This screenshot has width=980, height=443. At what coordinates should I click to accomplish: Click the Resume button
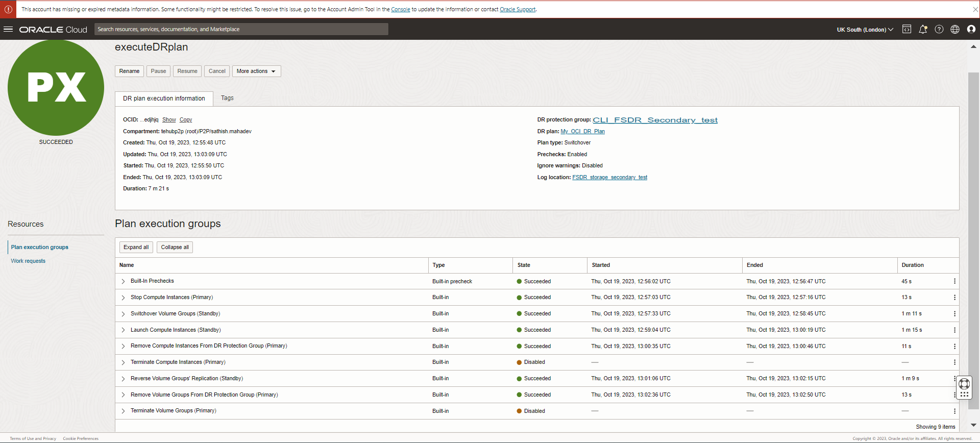187,71
